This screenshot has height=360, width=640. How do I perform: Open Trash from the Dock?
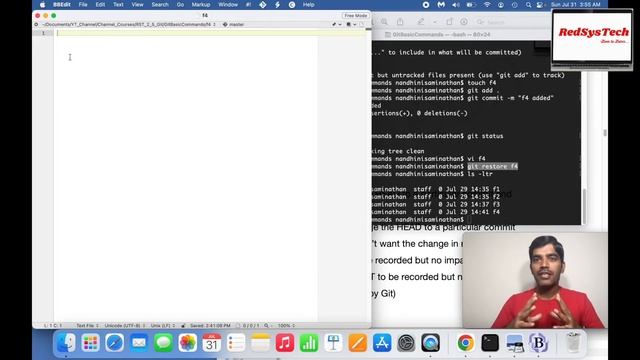click(x=573, y=343)
